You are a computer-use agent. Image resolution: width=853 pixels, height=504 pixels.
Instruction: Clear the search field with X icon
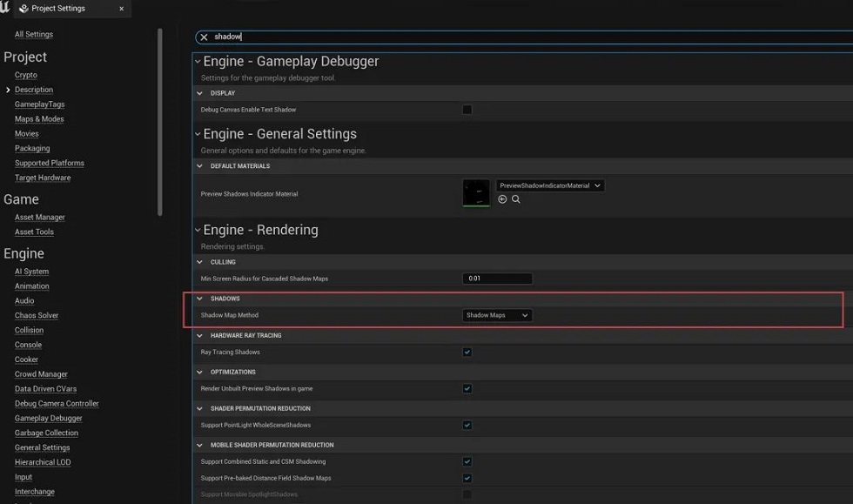click(204, 37)
